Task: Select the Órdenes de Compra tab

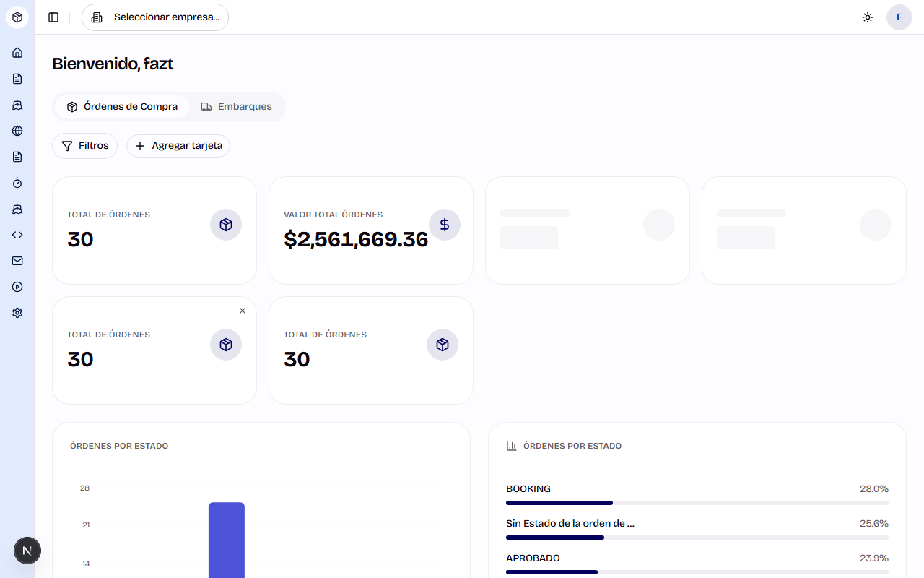Action: pos(122,107)
